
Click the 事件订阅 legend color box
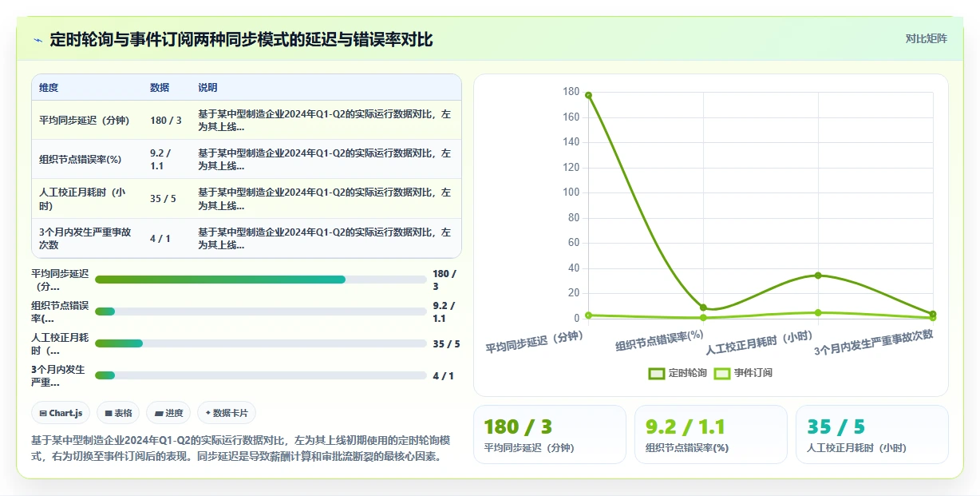(722, 373)
